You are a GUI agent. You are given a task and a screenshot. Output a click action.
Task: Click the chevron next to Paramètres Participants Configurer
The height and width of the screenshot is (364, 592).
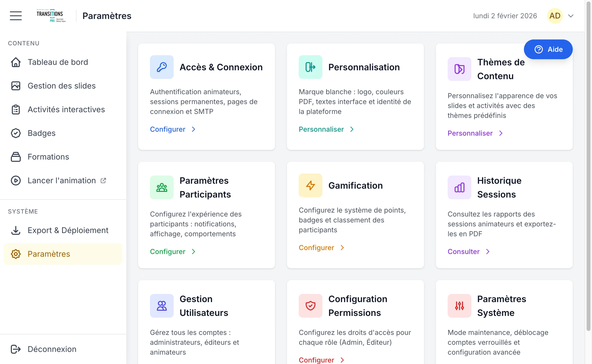pos(194,252)
